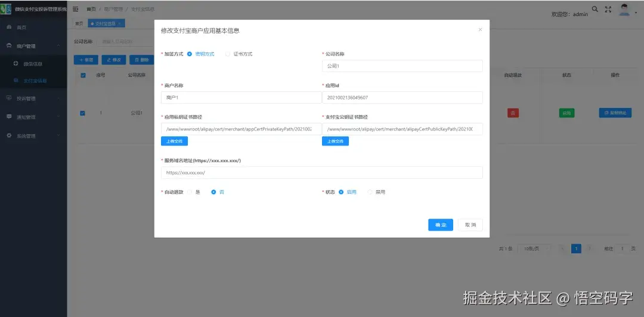The width and height of the screenshot is (644, 317).
Task: Click the red 否 auto-refund tag
Action: pos(513,113)
